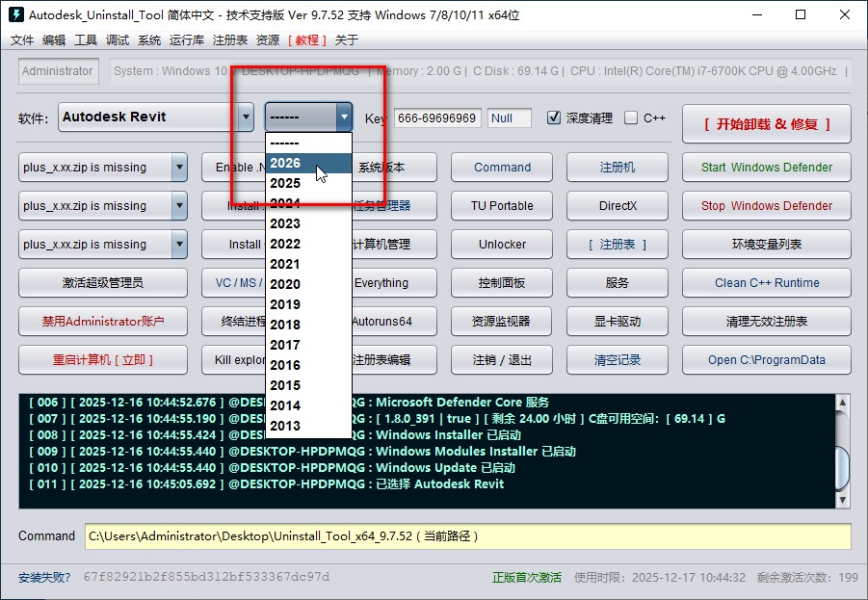Open the red 教程 menu
The image size is (868, 600).
[x=306, y=39]
